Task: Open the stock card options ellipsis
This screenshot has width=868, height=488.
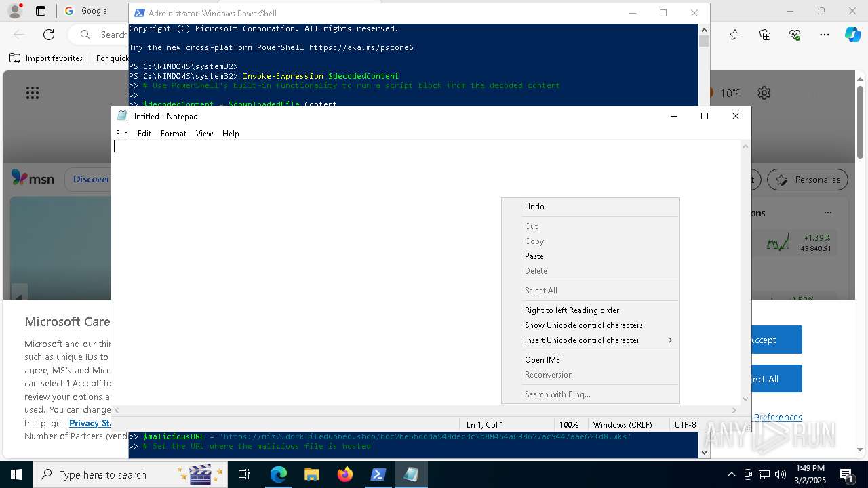Action: click(x=827, y=213)
